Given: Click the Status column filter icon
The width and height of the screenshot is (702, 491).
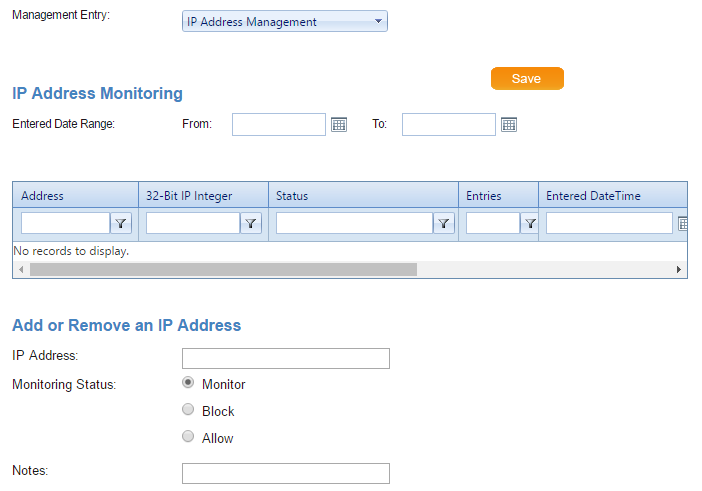Looking at the screenshot, I should pyautogui.click(x=445, y=224).
